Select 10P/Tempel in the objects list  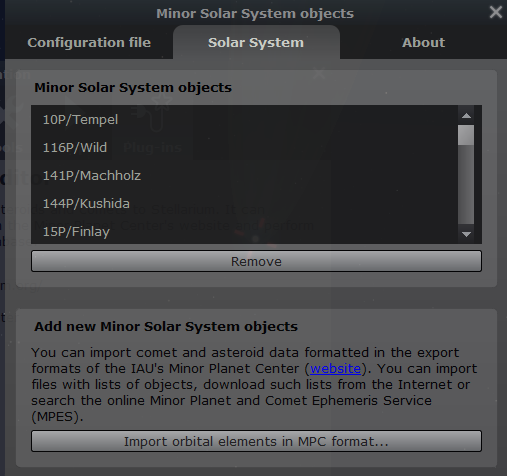[245, 120]
